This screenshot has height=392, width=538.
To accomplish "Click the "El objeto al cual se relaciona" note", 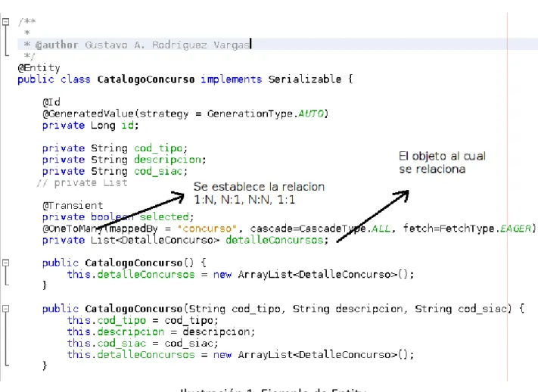I will (x=442, y=163).
